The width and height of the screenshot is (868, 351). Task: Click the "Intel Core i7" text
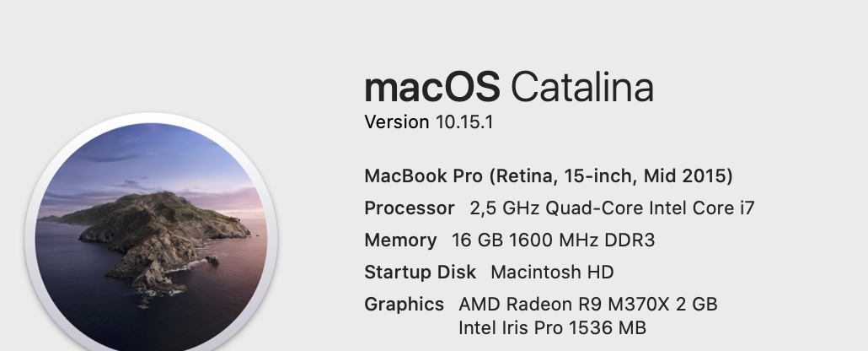(694, 208)
